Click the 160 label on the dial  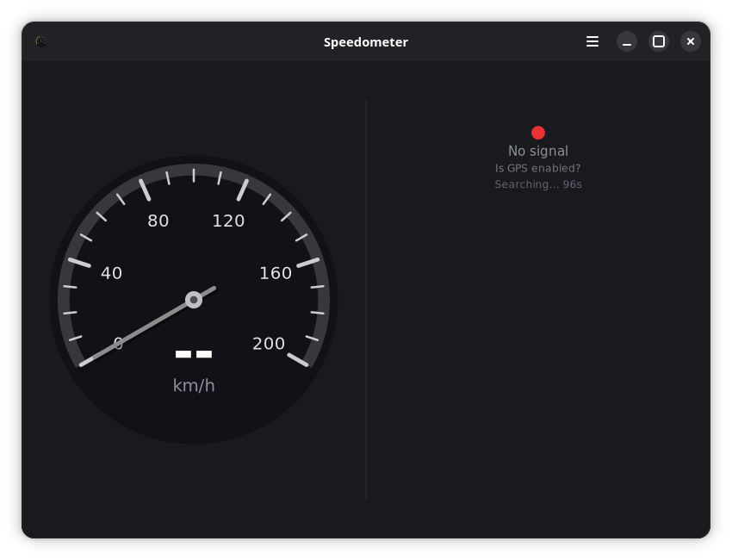coord(276,273)
